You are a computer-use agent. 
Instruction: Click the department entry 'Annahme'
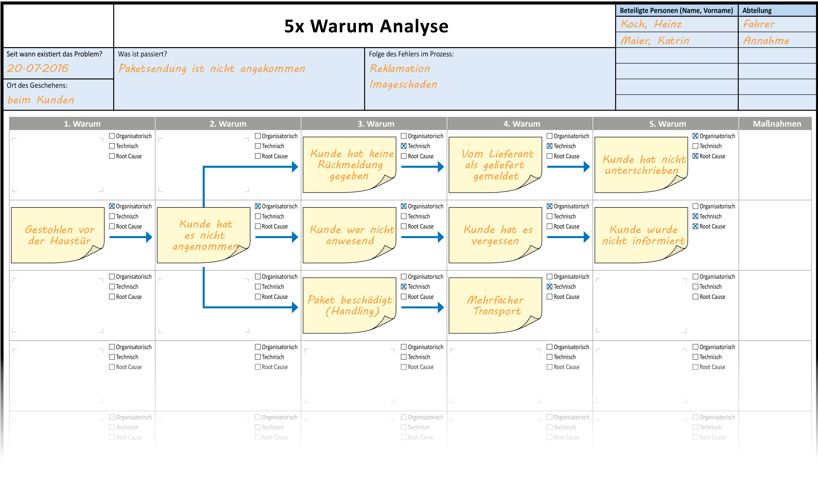tap(766, 41)
